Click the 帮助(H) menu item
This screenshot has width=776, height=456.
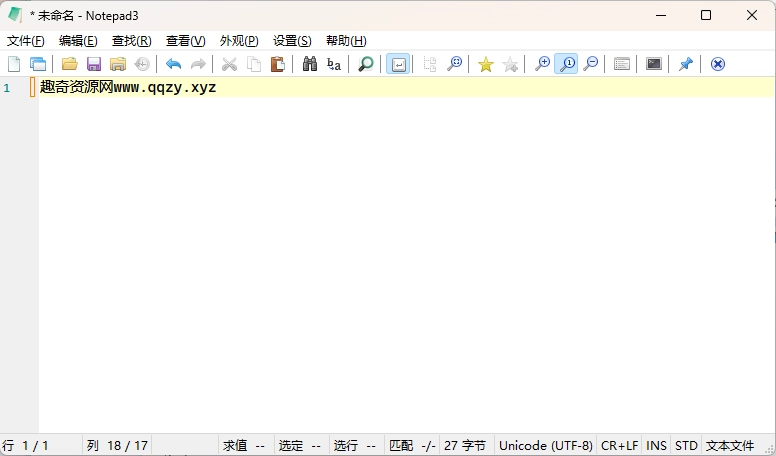(346, 41)
